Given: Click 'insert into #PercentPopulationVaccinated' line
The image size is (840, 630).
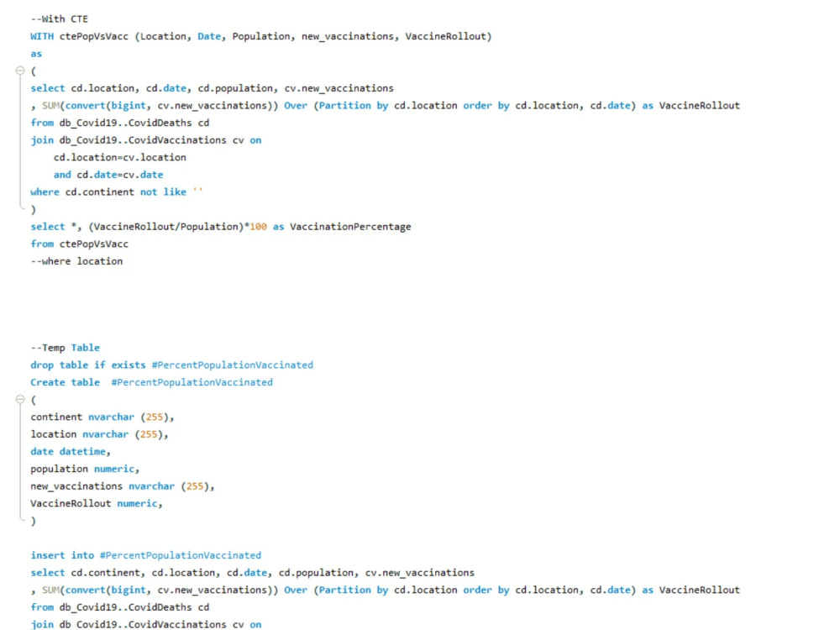Looking at the screenshot, I should 145,555.
